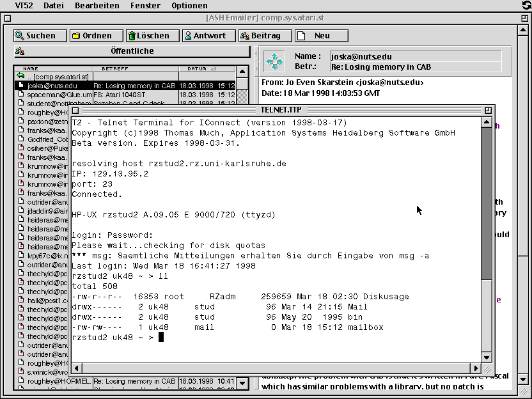
Task: Sort messages by the Datum column header
Action: click(x=201, y=68)
